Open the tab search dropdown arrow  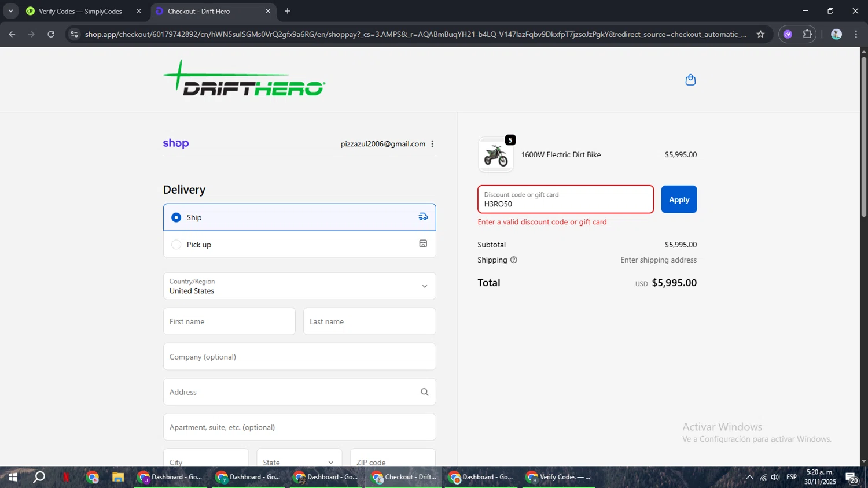(x=10, y=11)
